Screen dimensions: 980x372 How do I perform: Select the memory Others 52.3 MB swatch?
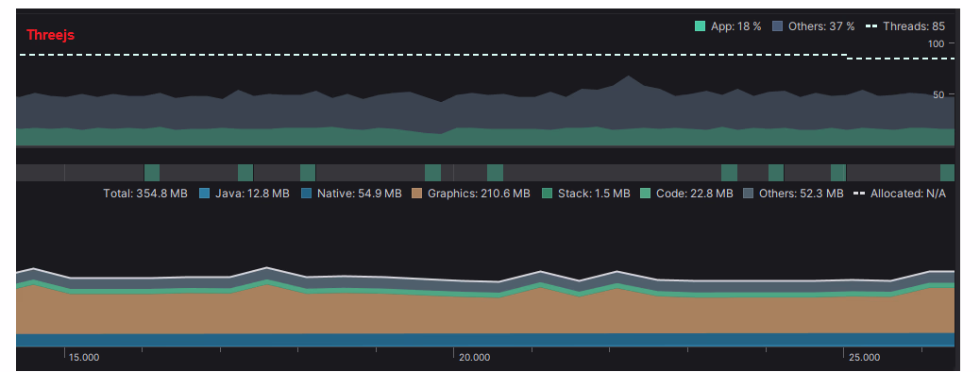(748, 194)
